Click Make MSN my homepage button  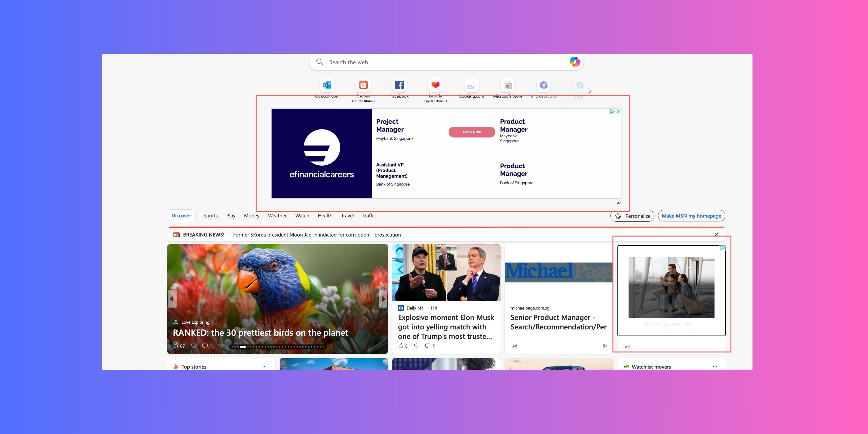tap(691, 216)
